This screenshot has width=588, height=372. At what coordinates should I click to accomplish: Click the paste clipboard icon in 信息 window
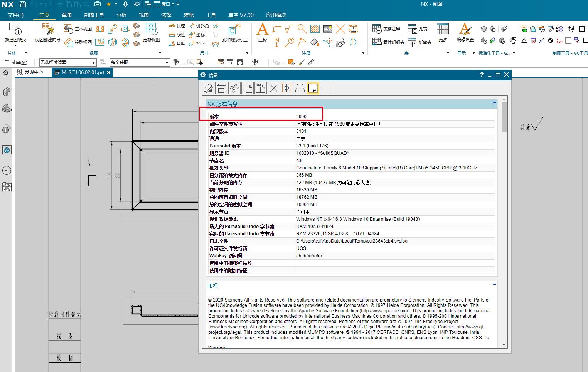261,88
